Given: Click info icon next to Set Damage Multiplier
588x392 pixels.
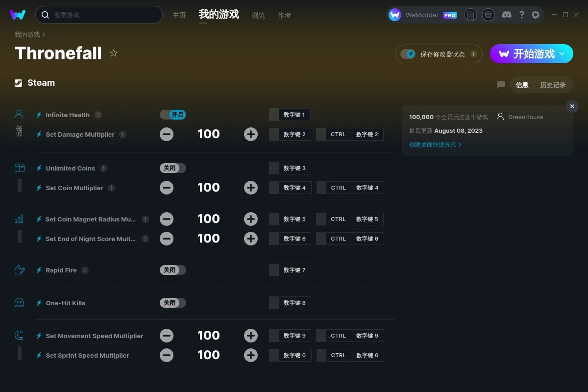Looking at the screenshot, I should click(x=123, y=134).
